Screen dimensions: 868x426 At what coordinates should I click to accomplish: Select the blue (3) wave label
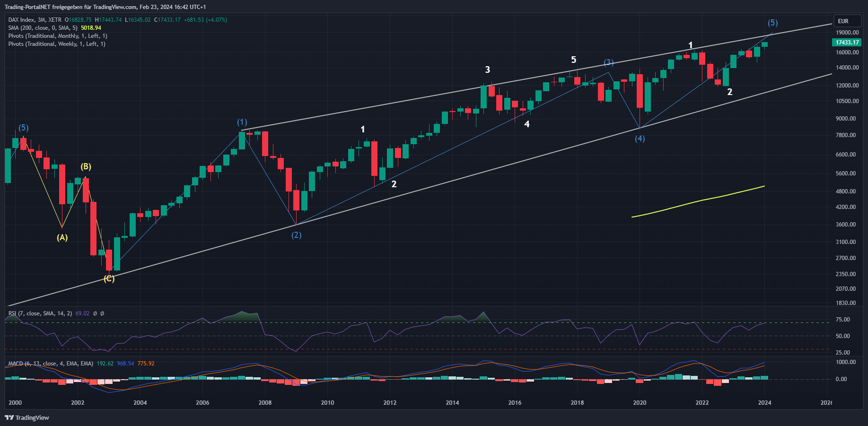609,62
